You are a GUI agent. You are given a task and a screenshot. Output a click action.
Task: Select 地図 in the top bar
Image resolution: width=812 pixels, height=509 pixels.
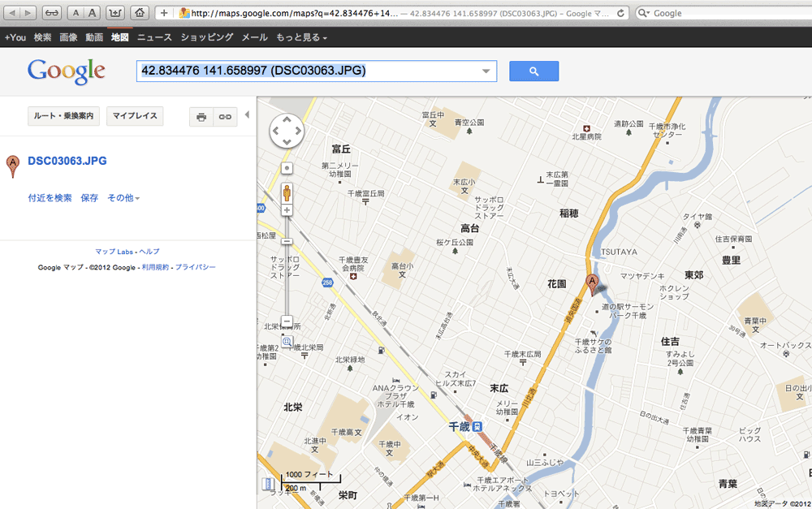point(120,37)
